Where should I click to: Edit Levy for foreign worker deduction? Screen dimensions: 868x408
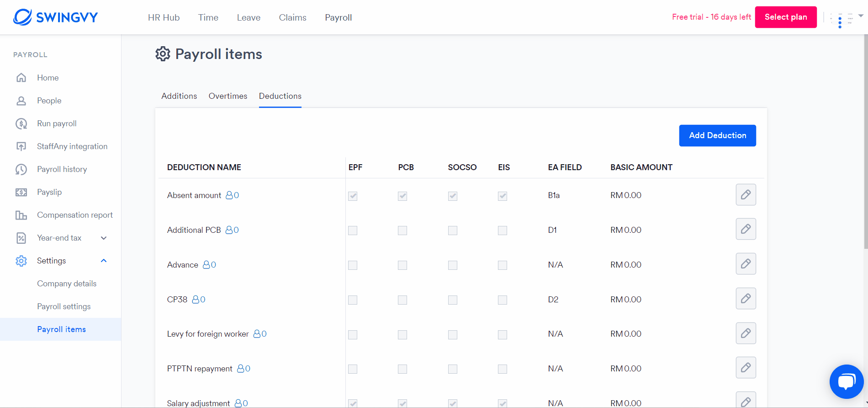tap(746, 333)
